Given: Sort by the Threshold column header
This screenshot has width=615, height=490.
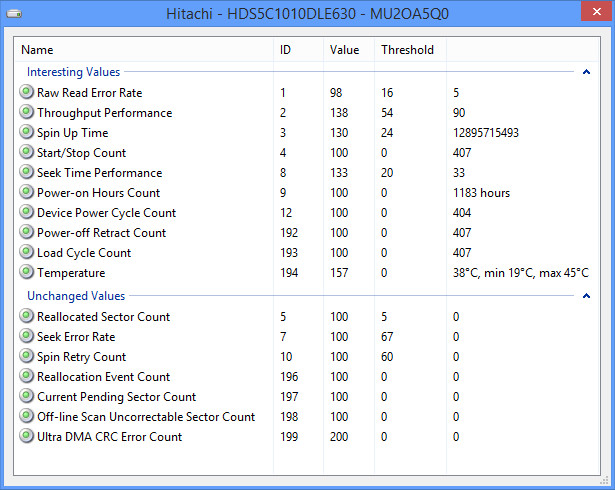Looking at the screenshot, I should (411, 50).
